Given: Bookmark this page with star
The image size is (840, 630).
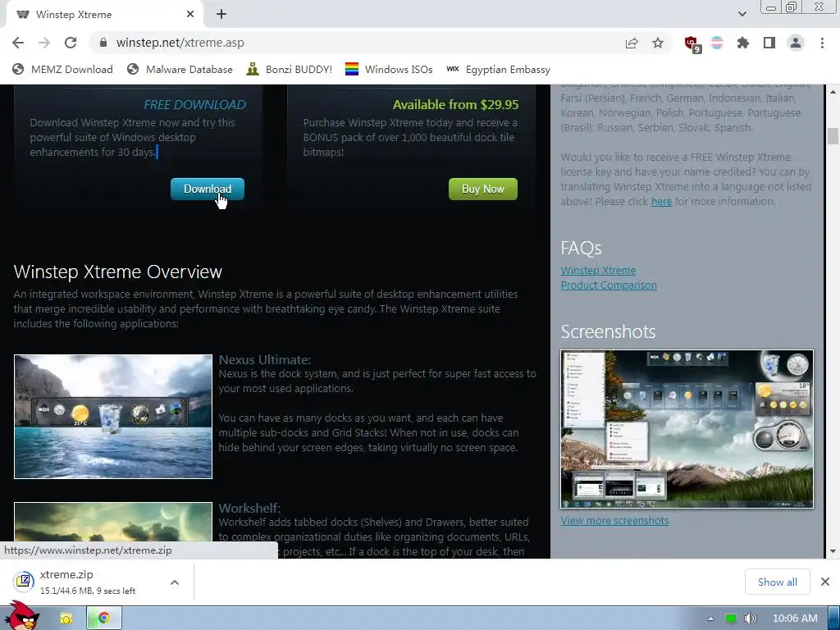Looking at the screenshot, I should (x=658, y=43).
